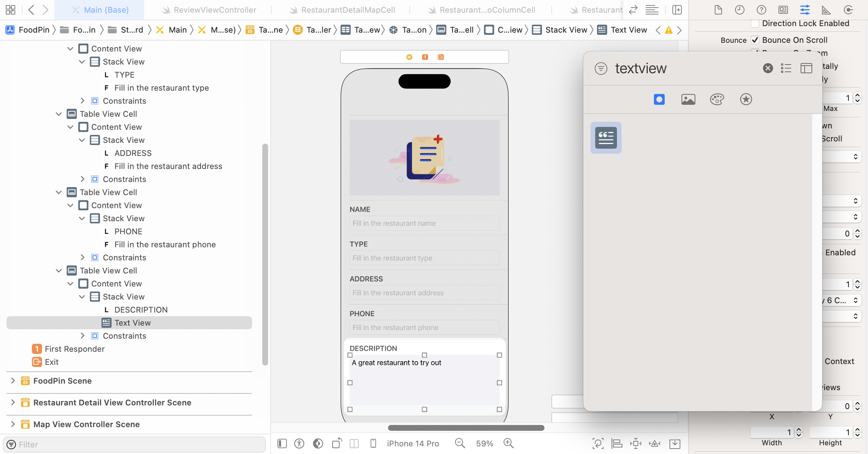The image size is (868, 454).
Task: Open the File inspector
Action: (x=718, y=10)
